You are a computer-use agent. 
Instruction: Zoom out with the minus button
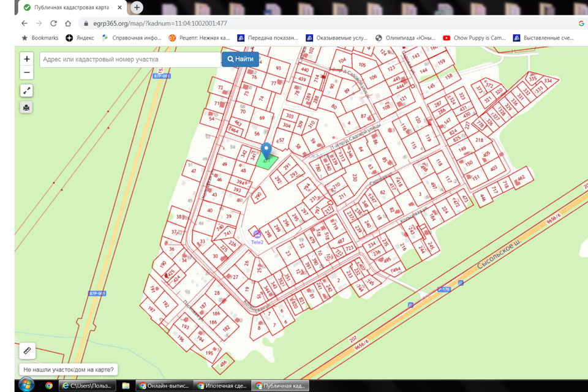click(26, 73)
